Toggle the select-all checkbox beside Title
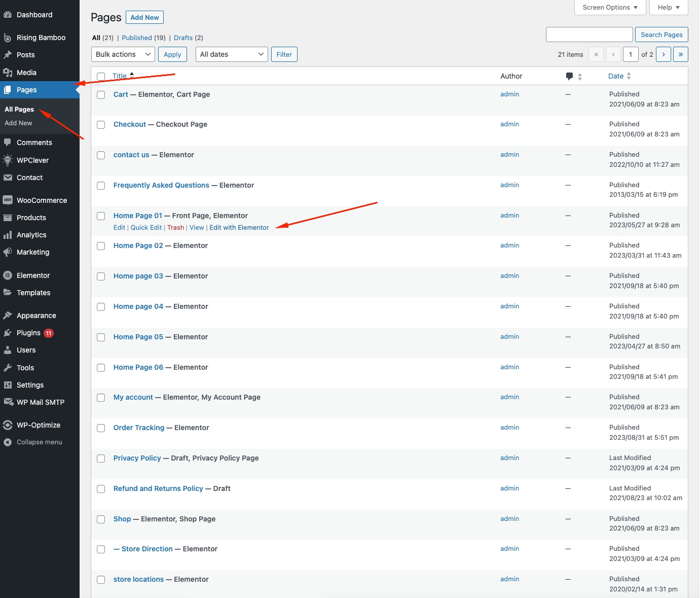Screen dimensions: 700x598 101,77
